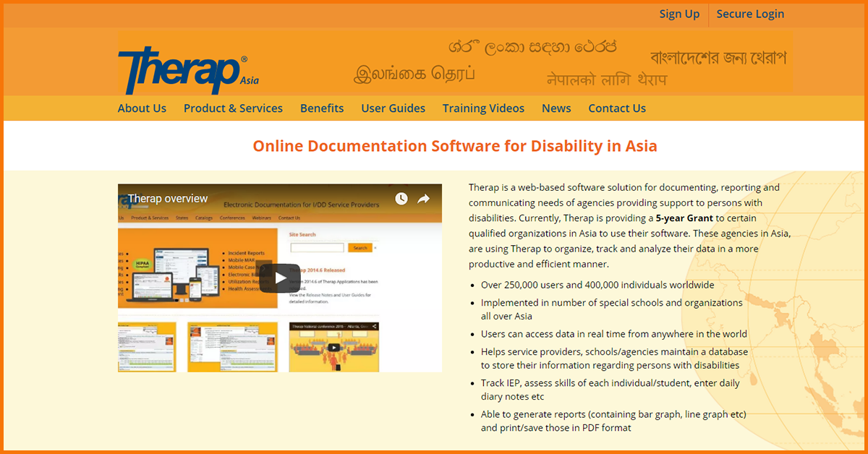
Task: Click the Sinhala Therap banner text
Action: tap(532, 47)
